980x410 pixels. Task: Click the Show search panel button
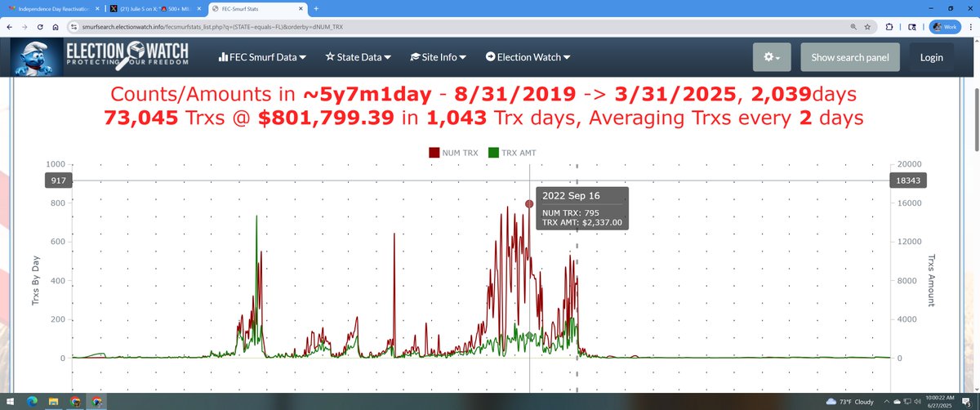pos(850,57)
